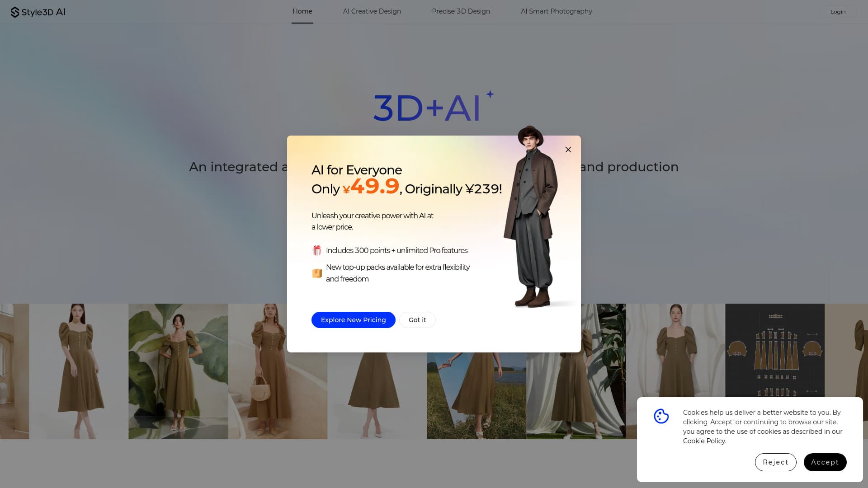868x488 pixels.
Task: Open the Cookie Policy link
Action: click(703, 441)
